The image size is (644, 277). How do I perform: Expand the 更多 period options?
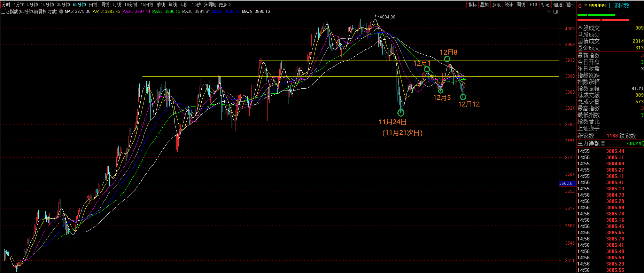tap(225, 5)
